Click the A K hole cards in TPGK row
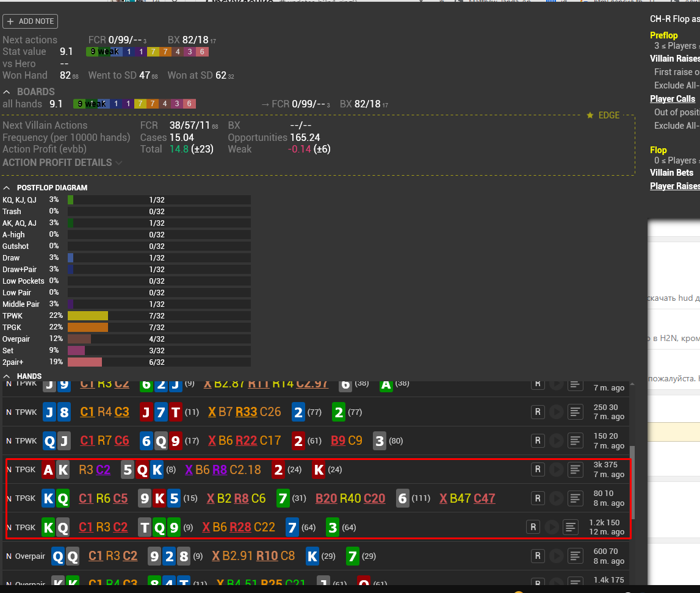700x593 pixels. tap(56, 469)
